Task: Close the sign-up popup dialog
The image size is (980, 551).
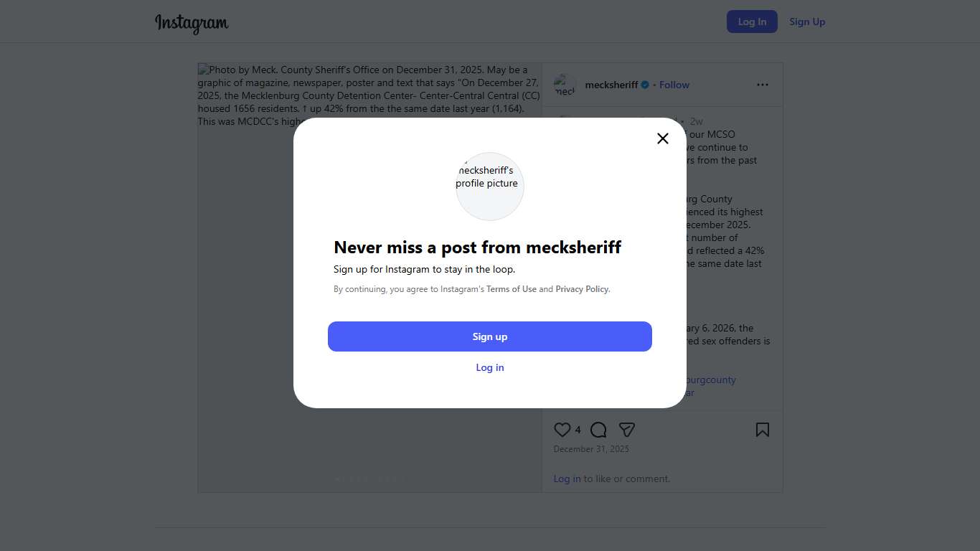Action: click(x=663, y=138)
